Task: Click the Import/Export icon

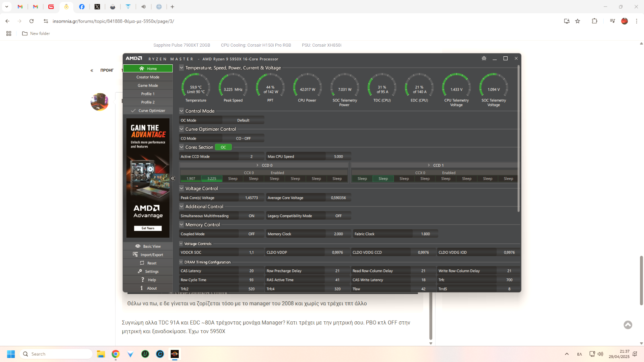Action: coord(136,254)
